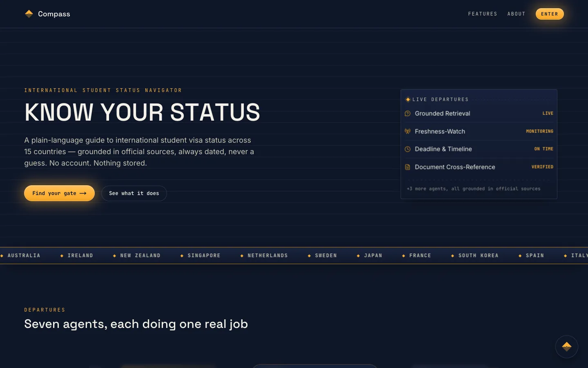Screen dimensions: 588x368
Task: Click the Grounded Retrieval question-mark icon
Action: [x=408, y=114]
